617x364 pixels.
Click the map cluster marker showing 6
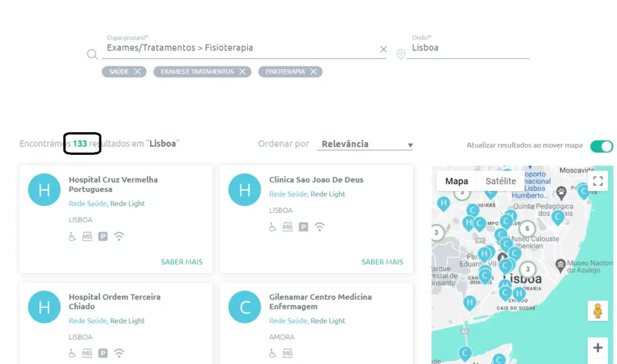pos(527,229)
